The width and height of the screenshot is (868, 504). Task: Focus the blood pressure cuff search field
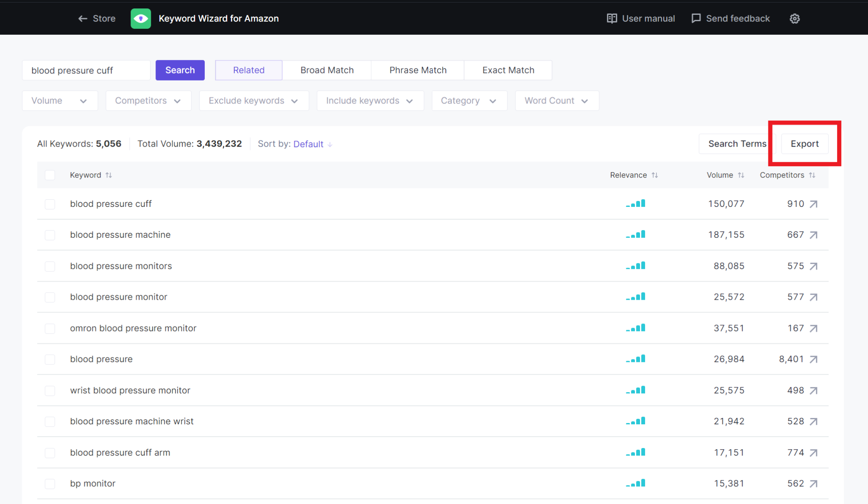click(86, 70)
